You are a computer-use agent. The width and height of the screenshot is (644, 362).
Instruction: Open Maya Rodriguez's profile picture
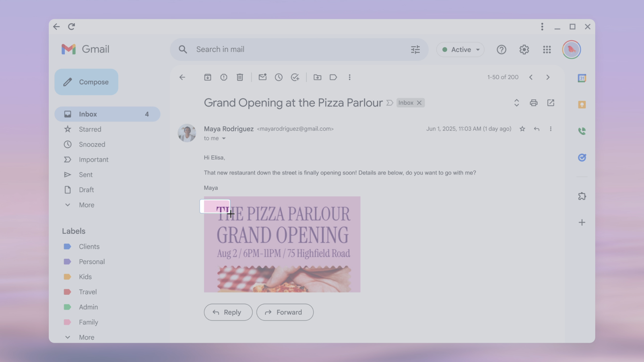(187, 133)
